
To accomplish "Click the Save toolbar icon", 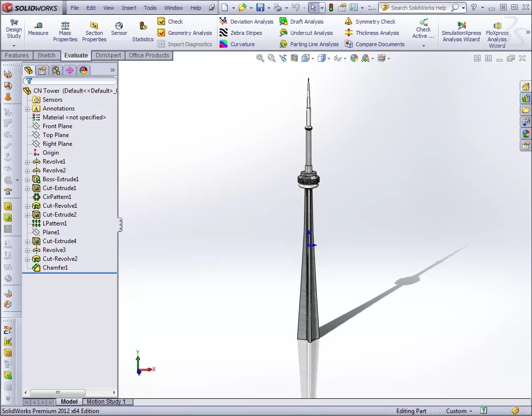I will 260,7.
